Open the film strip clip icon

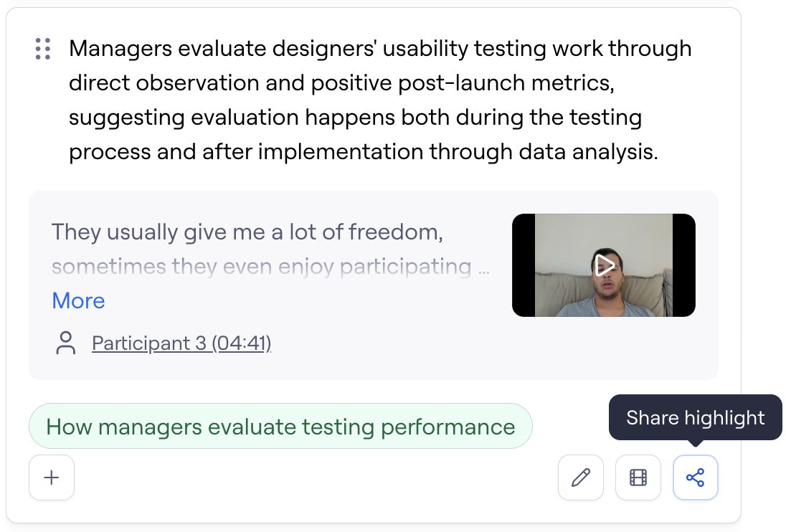pos(638,478)
